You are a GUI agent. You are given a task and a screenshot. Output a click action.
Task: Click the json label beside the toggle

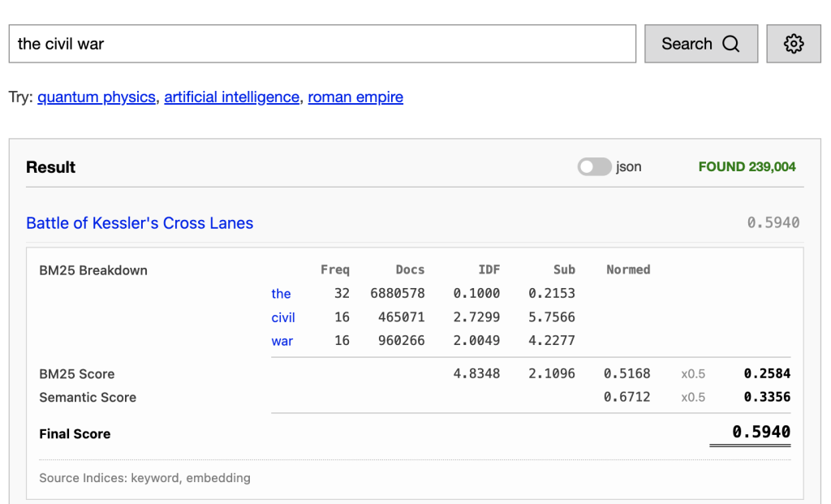[x=629, y=167]
